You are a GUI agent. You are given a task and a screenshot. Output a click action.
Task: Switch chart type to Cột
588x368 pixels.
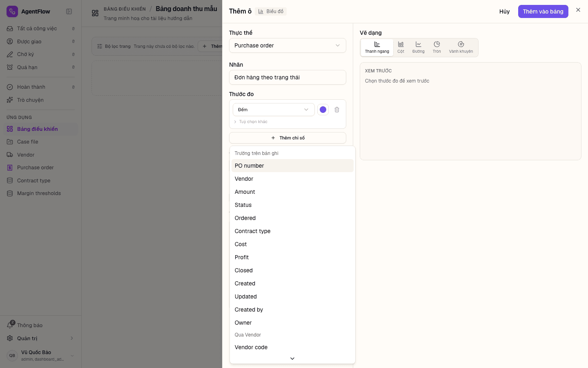(x=401, y=47)
